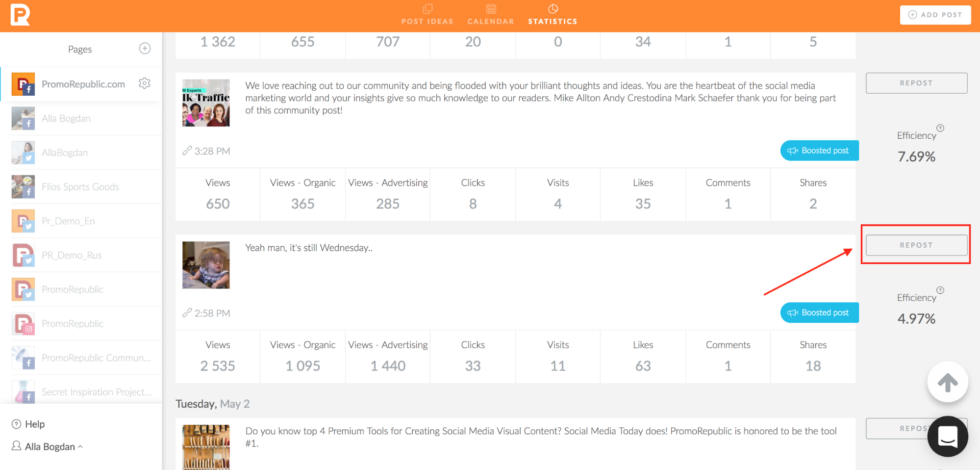Image resolution: width=980 pixels, height=470 pixels.
Task: Click the Pages sidebar heading
Action: pos(80,49)
